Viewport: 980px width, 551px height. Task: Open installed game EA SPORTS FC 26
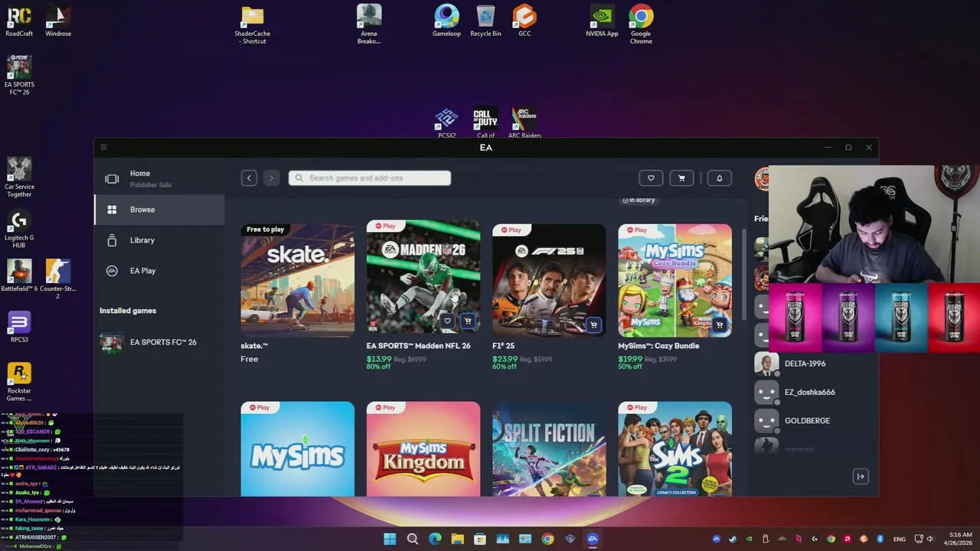pos(159,342)
